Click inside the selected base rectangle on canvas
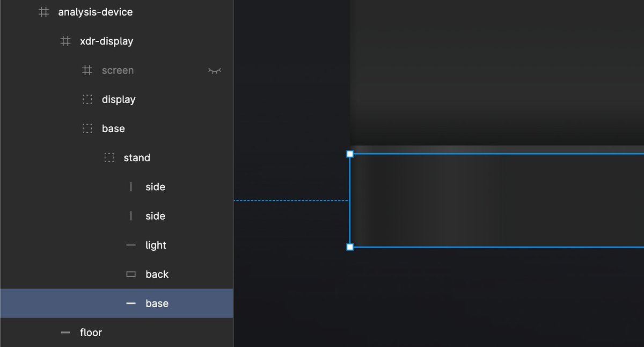Viewport: 644px width, 347px height. click(x=496, y=200)
